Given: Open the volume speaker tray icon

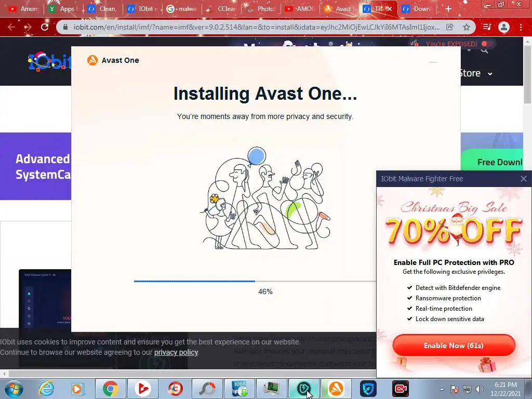Looking at the screenshot, I should 480,389.
